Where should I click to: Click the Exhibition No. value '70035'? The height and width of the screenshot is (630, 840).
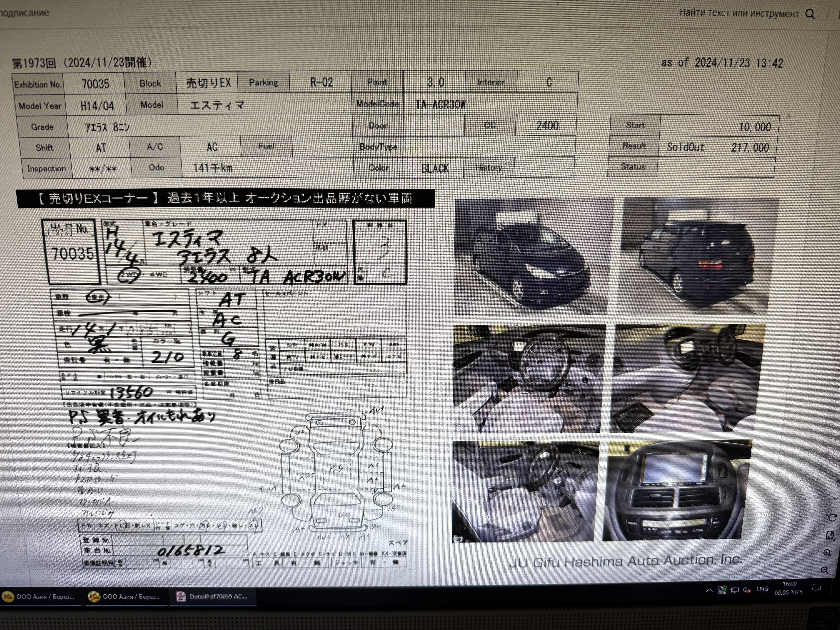pos(95,84)
